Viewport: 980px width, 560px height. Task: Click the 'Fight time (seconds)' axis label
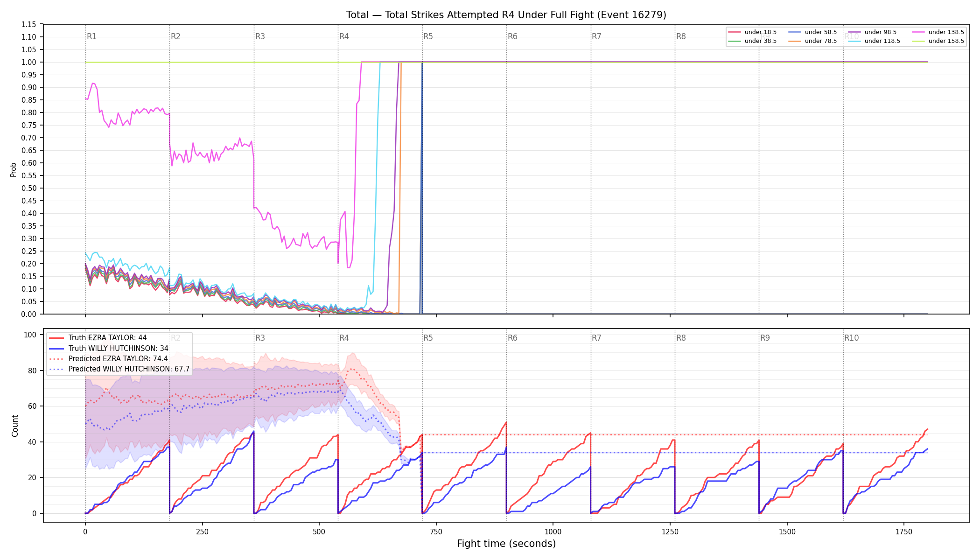tap(506, 544)
